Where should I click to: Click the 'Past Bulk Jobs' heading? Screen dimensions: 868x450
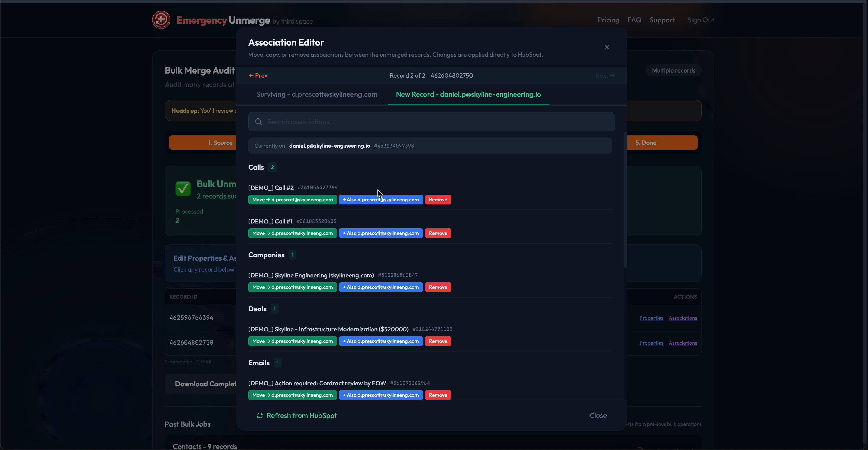point(187,424)
